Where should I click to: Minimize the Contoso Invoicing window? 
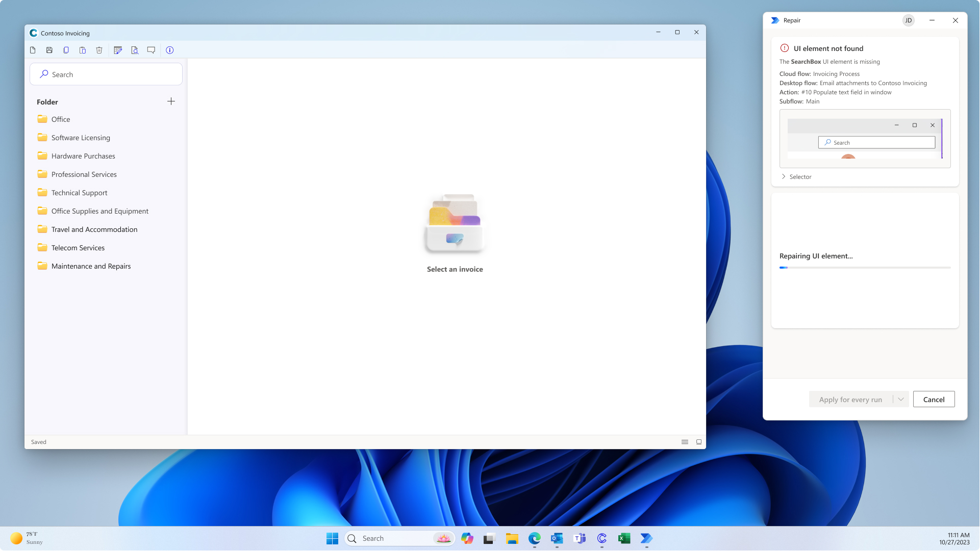tap(658, 32)
